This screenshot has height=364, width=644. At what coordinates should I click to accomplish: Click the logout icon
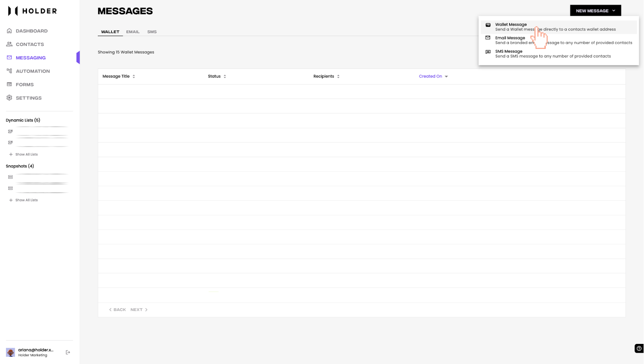(x=68, y=352)
